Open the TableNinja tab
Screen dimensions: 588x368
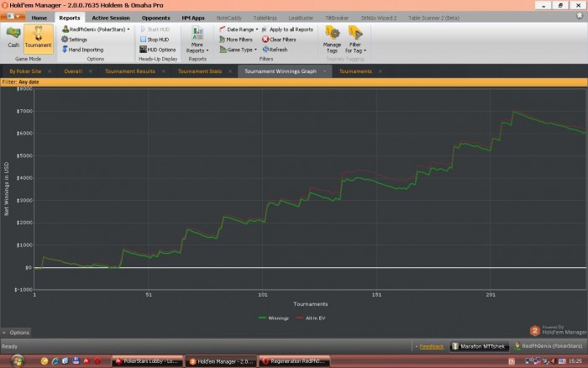point(265,18)
